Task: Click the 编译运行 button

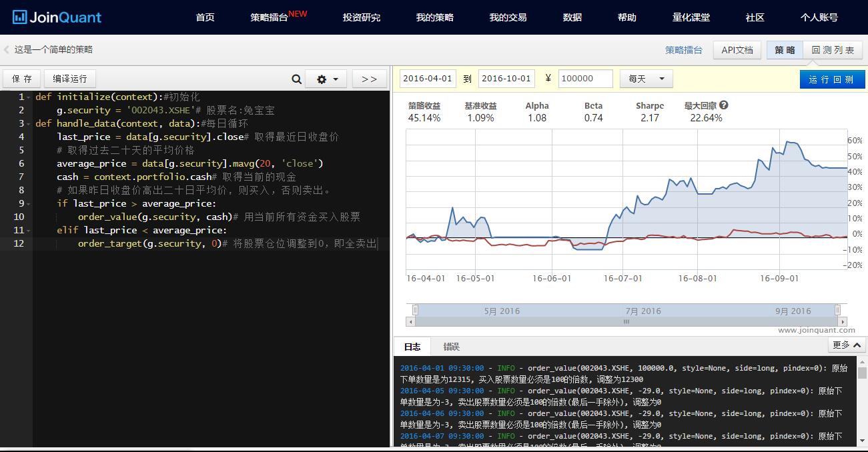Action: pyautogui.click(x=70, y=79)
